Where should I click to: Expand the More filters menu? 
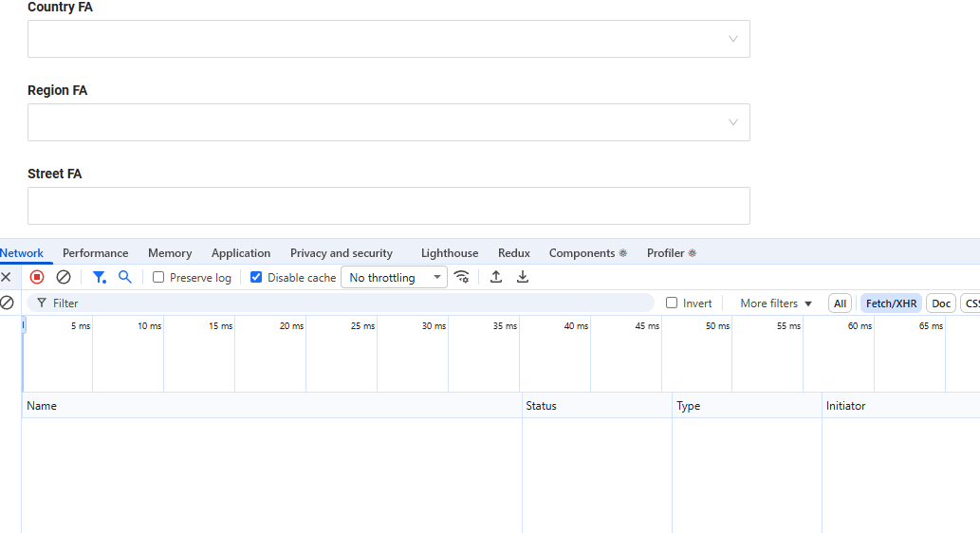point(776,303)
